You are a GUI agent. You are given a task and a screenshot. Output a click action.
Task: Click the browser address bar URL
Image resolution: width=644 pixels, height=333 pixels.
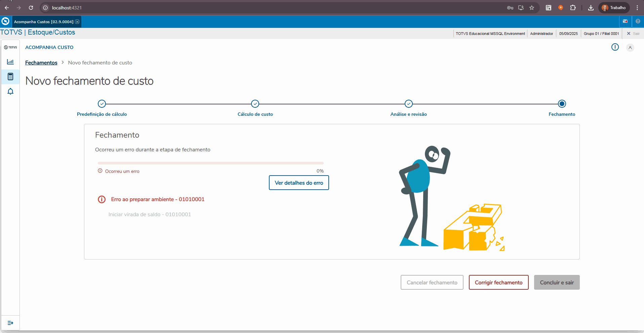click(67, 8)
